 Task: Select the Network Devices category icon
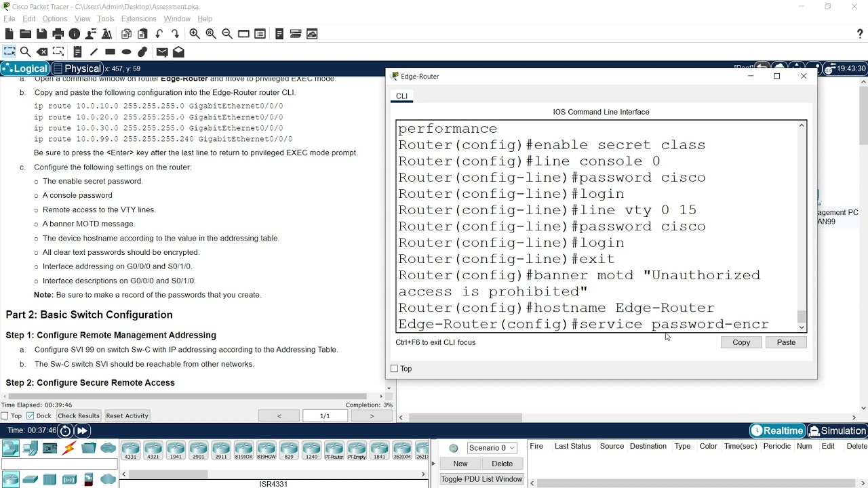pos(10,448)
